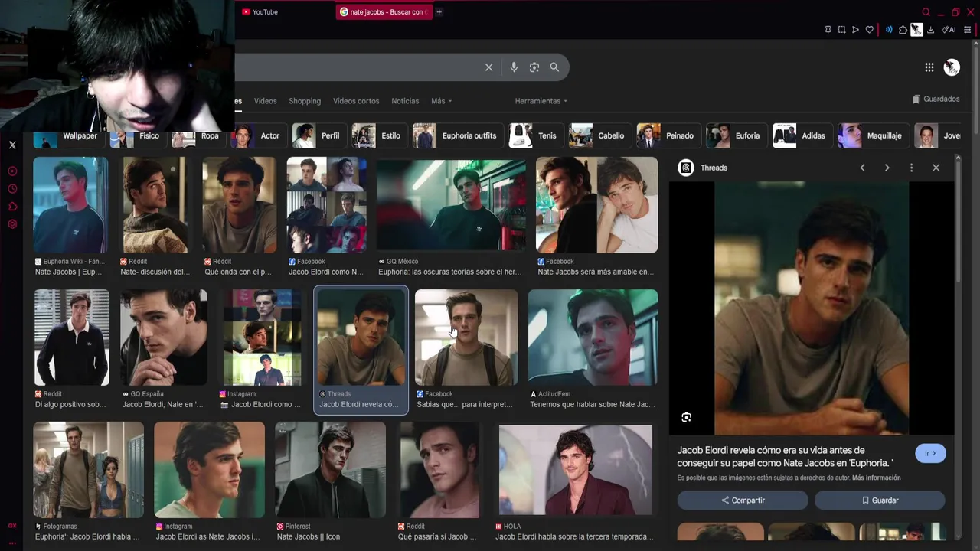The width and height of the screenshot is (980, 551).
Task: Open the player icon in the sidebar
Action: 12,171
